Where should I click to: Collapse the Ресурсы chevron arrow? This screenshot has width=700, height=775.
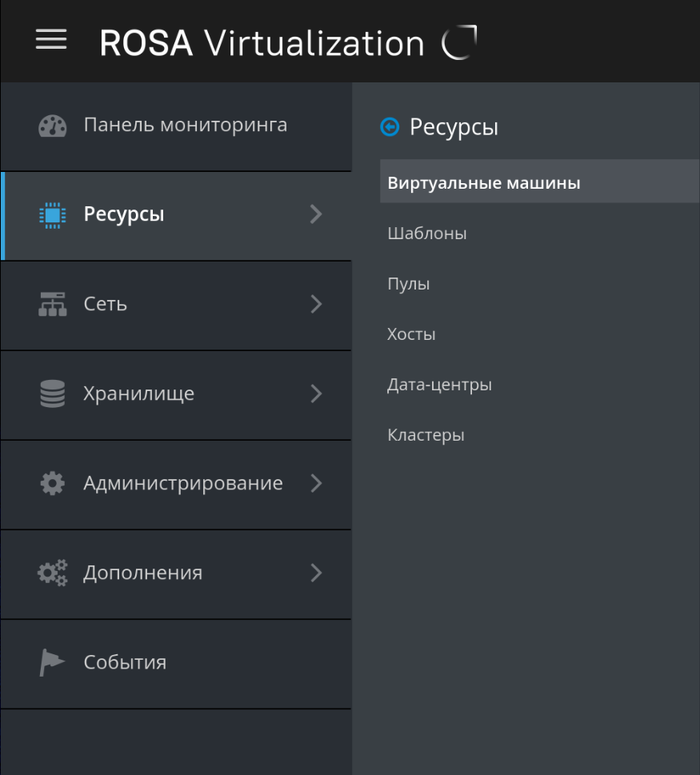[x=316, y=214]
